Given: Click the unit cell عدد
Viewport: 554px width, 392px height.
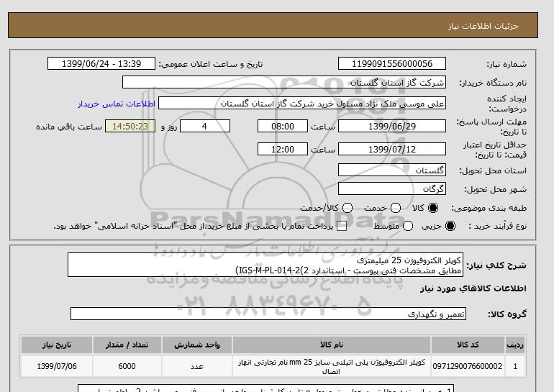Looking at the screenshot, I should coord(197,366).
